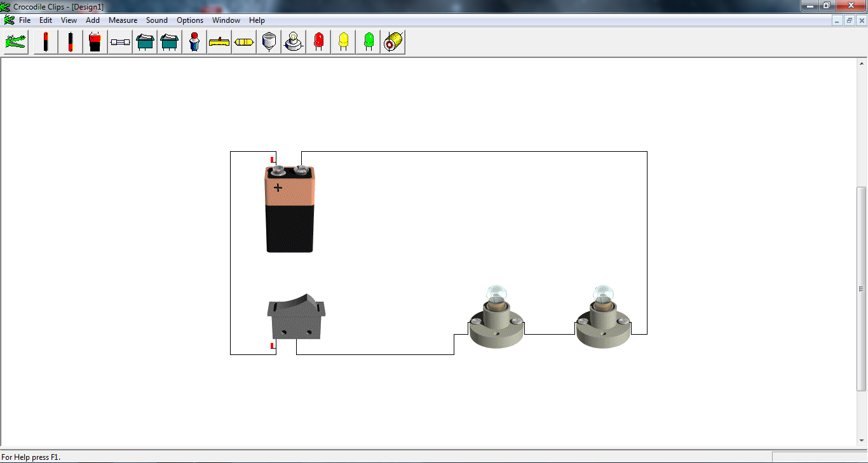Open the Measure menu
Image resolution: width=868 pixels, height=463 pixels.
[123, 20]
